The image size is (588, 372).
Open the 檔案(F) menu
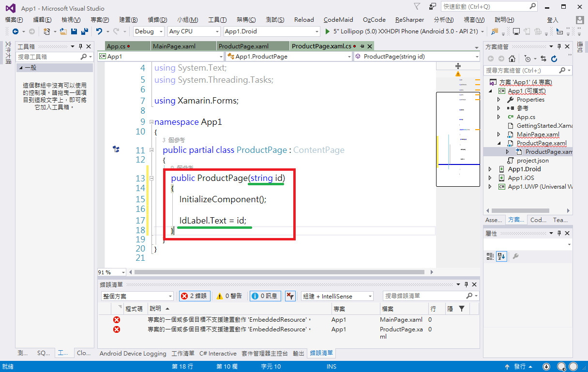pyautogui.click(x=14, y=20)
